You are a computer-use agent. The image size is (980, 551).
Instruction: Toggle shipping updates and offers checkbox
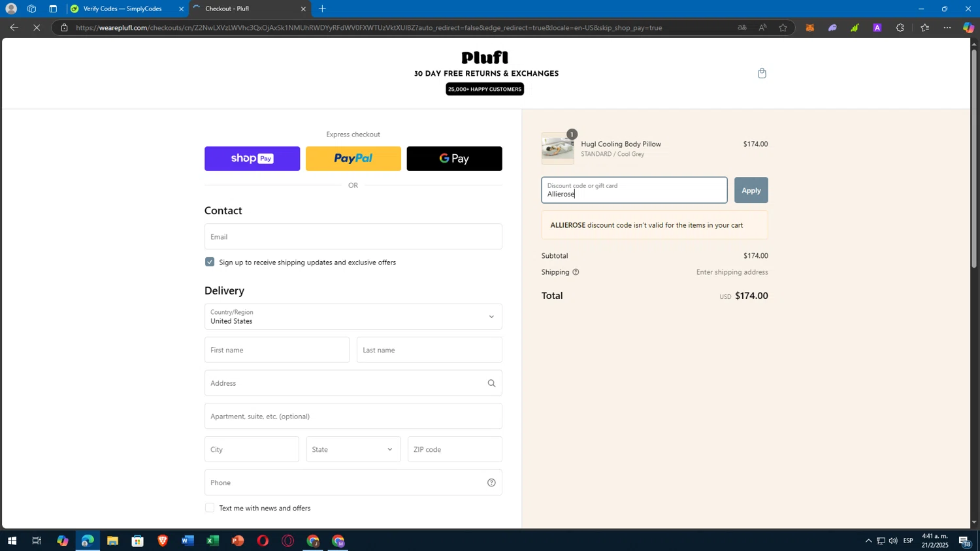coord(210,262)
